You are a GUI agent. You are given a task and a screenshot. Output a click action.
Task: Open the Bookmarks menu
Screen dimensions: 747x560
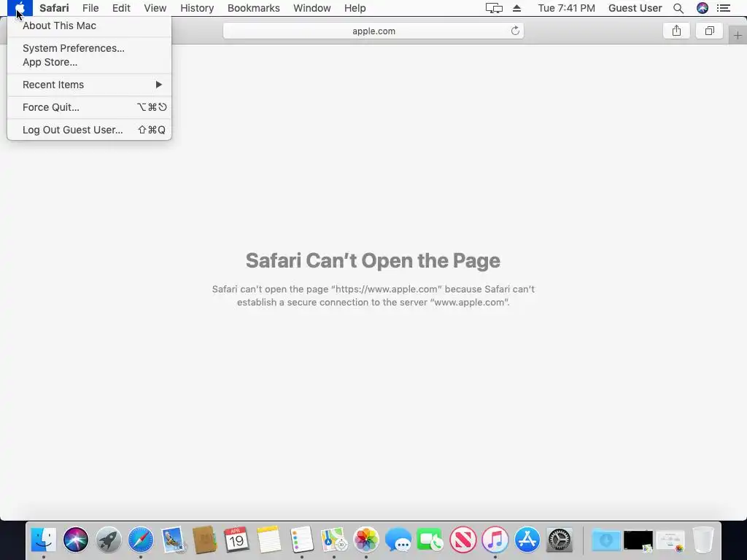coord(253,8)
